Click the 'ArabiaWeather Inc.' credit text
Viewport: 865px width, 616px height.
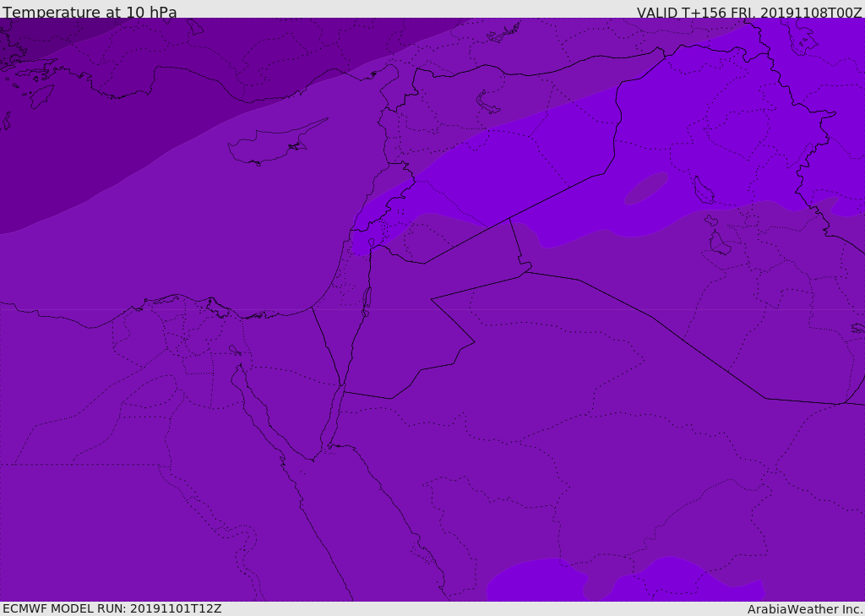coord(804,609)
